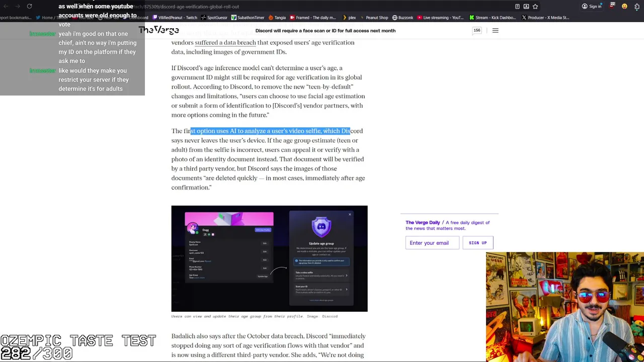644x362 pixels.
Task: Click the 'Image: Discord' caption credit
Action: [322, 316]
